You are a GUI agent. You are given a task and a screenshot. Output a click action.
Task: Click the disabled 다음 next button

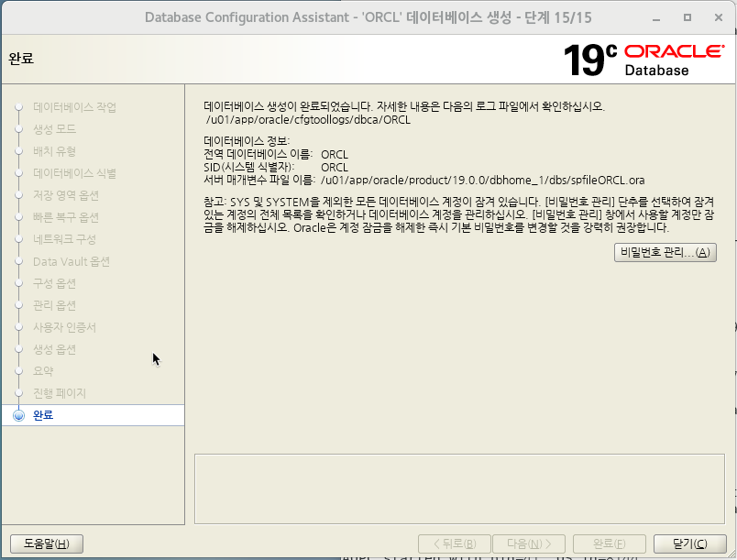tap(529, 544)
